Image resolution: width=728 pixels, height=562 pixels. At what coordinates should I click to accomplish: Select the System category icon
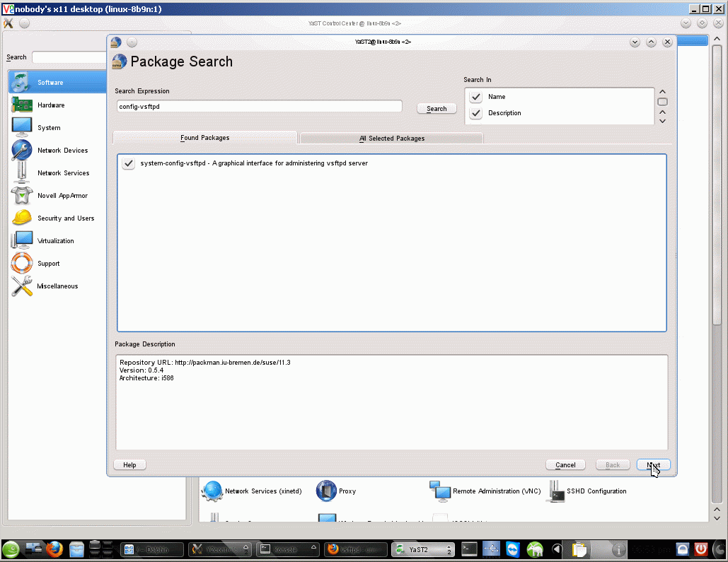[x=22, y=127]
